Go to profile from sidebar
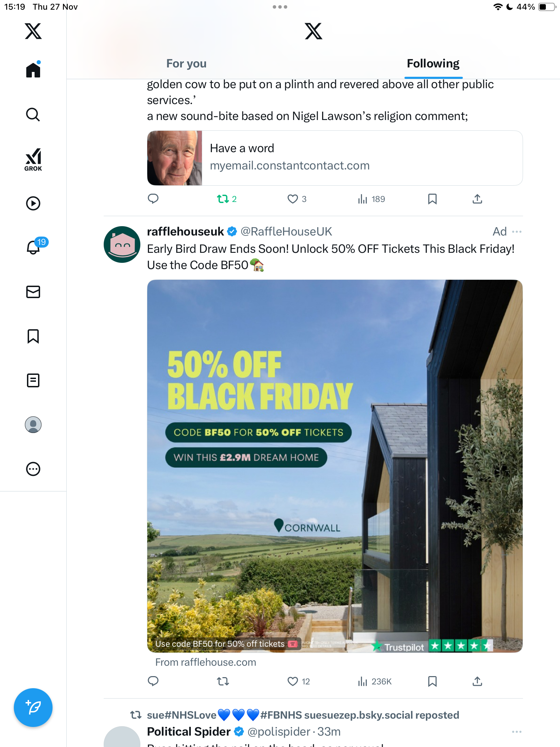Screen dimensions: 560x747 (33, 425)
